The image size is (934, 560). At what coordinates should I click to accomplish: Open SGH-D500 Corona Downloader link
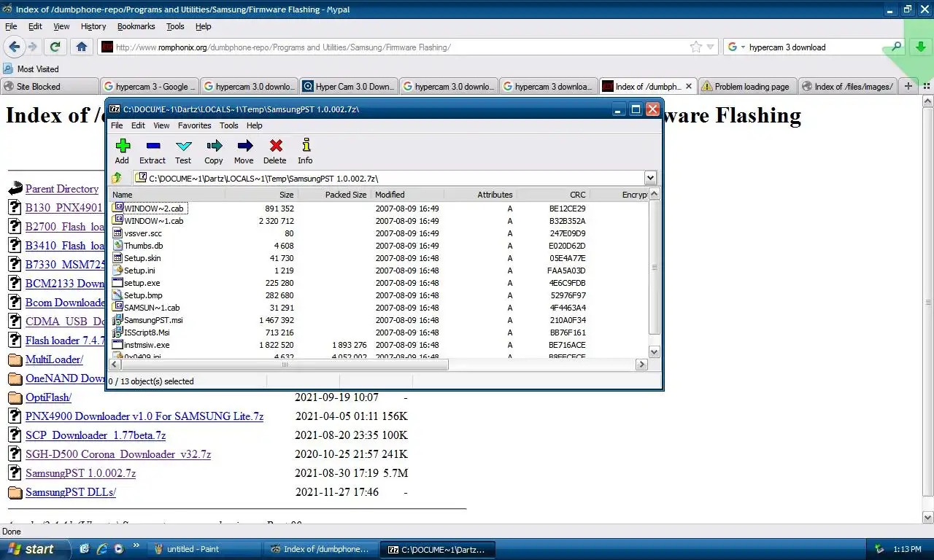tap(118, 454)
